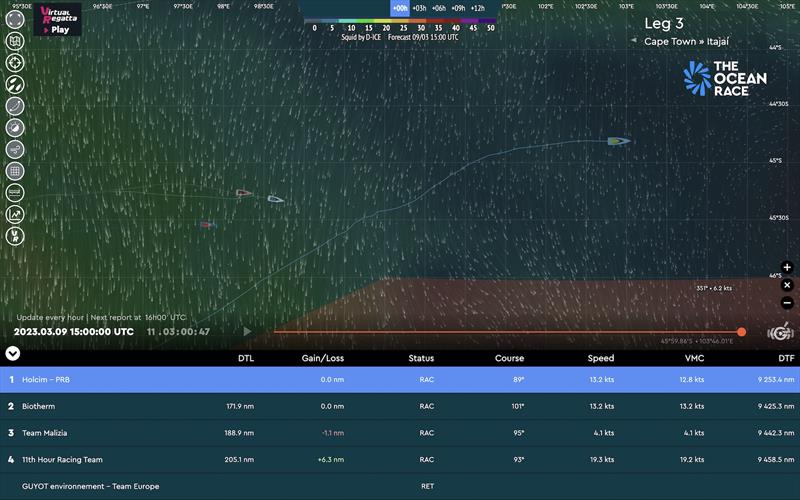
Task: Click the Leg 3 title
Action: pos(663,23)
